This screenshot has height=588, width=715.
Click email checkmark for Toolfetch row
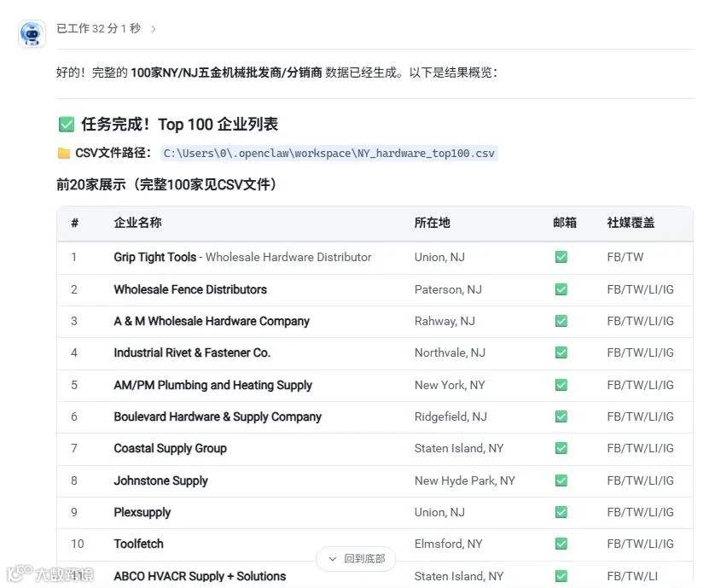click(x=561, y=544)
